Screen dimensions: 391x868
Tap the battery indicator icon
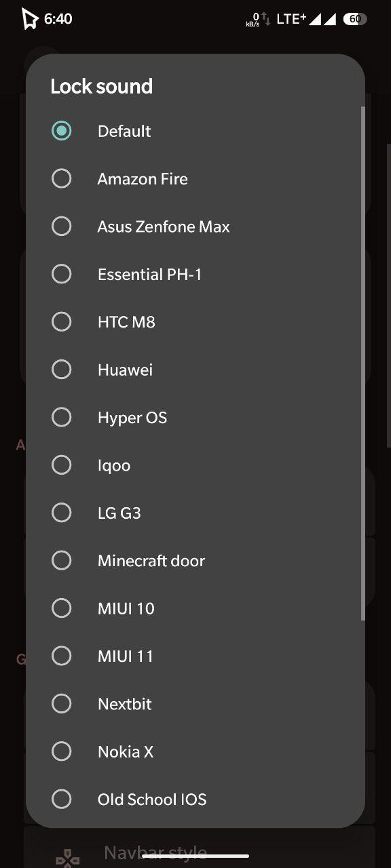pos(354,19)
